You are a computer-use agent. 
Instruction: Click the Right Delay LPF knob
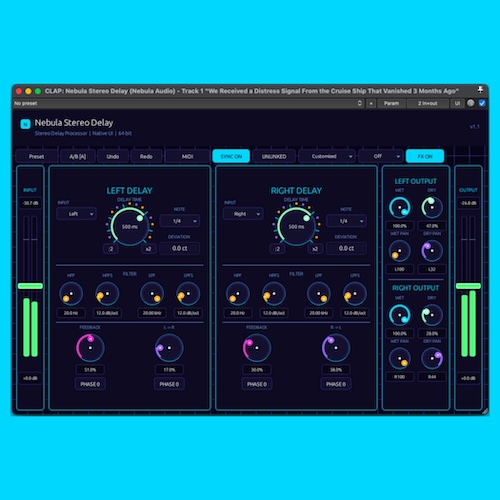[x=319, y=294]
